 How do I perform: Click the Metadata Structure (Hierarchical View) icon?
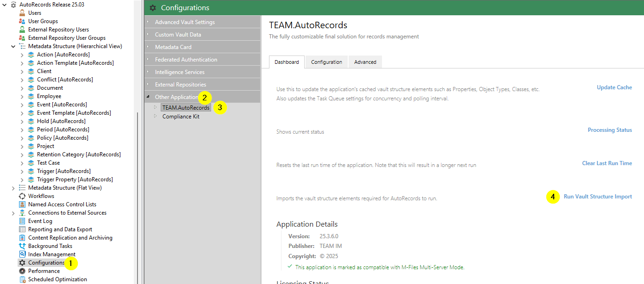[x=22, y=46]
